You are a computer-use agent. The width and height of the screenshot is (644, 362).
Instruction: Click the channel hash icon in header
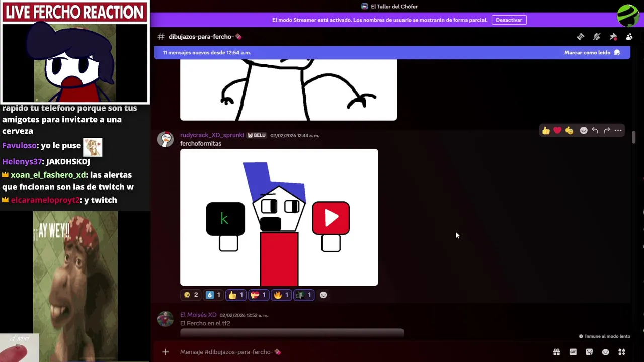point(161,37)
